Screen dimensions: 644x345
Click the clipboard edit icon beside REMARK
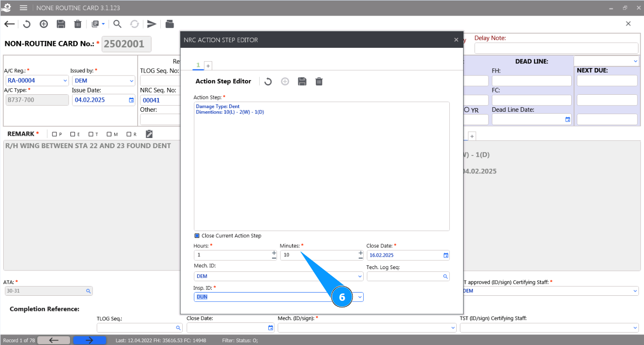149,134
